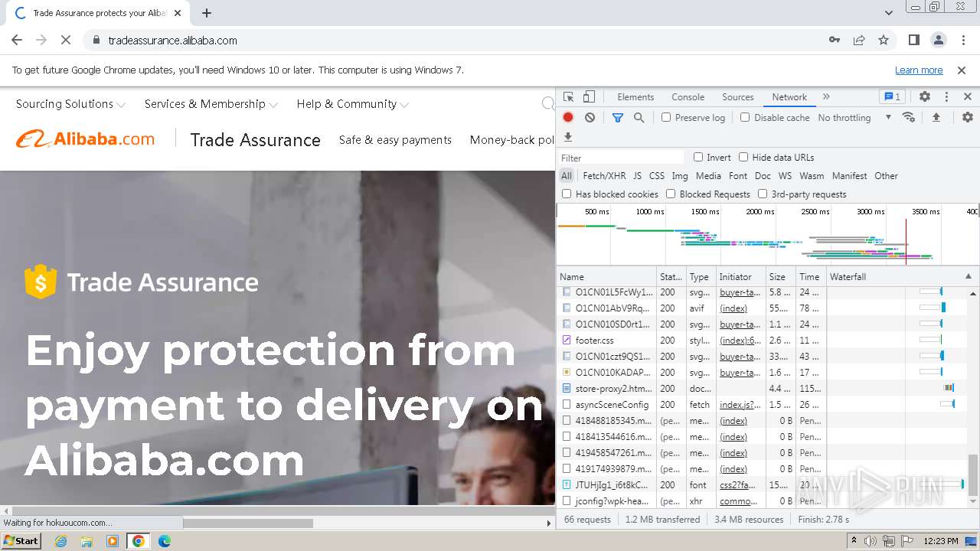Export HAR with download arrow icon
Screen dimensions: 980x551
[568, 137]
